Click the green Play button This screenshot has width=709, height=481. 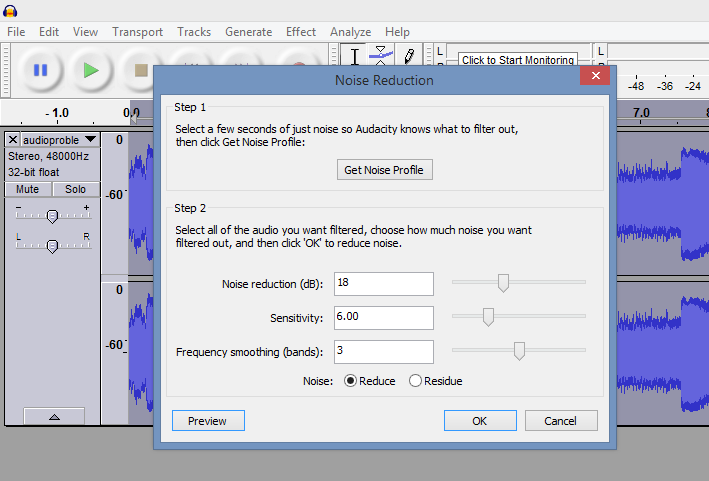click(91, 70)
